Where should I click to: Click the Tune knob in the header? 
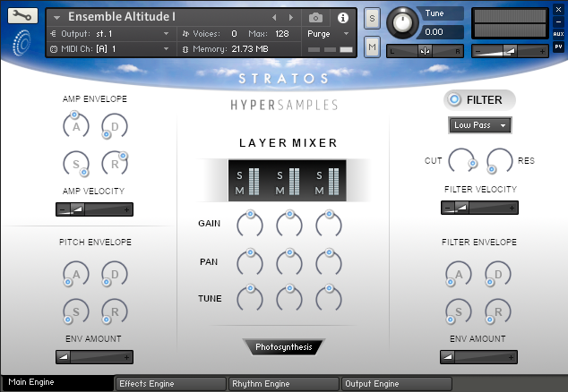[x=402, y=22]
